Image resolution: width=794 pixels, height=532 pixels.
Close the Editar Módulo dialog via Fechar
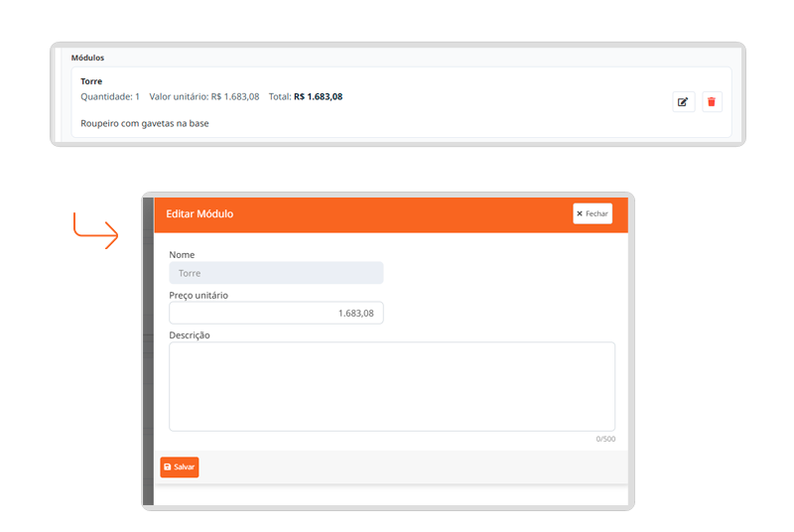coord(593,213)
